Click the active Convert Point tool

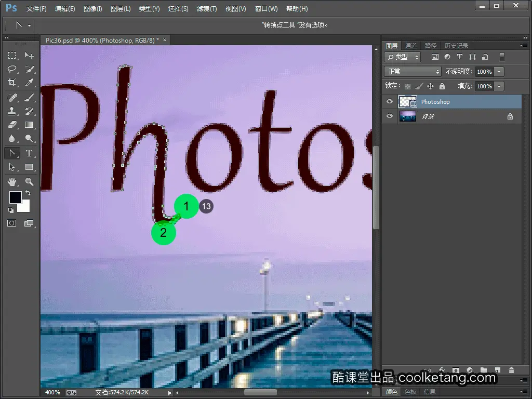[12, 153]
